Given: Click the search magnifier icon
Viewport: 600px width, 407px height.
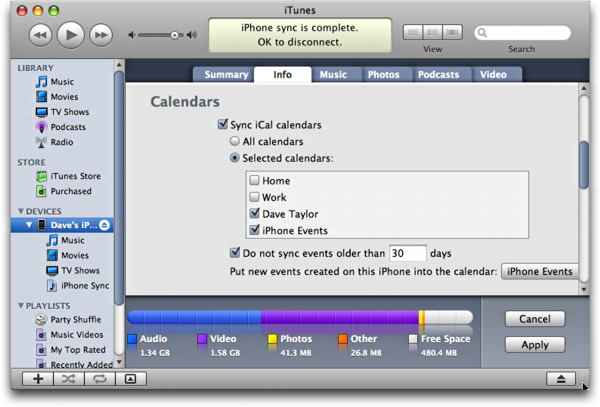Looking at the screenshot, I should coord(483,33).
